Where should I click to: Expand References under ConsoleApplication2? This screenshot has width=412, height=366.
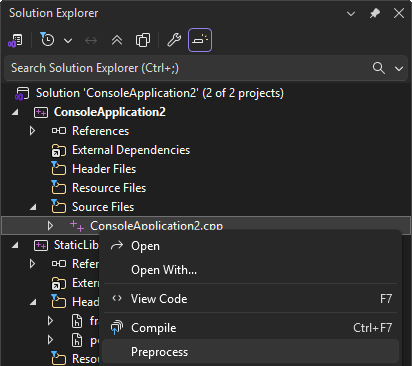tap(32, 131)
